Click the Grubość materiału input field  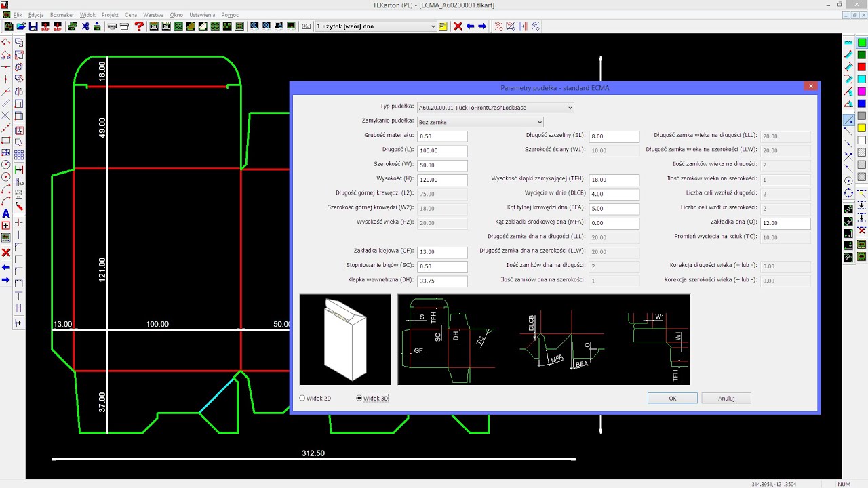[442, 136]
